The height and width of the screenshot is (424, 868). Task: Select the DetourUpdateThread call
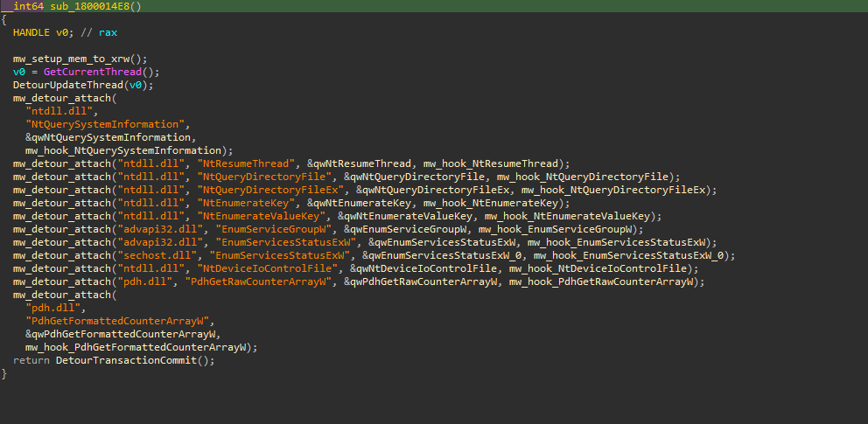pos(68,86)
